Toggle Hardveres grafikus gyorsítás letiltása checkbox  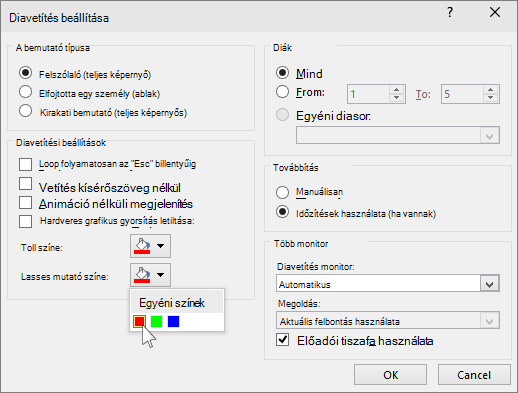[x=26, y=221]
